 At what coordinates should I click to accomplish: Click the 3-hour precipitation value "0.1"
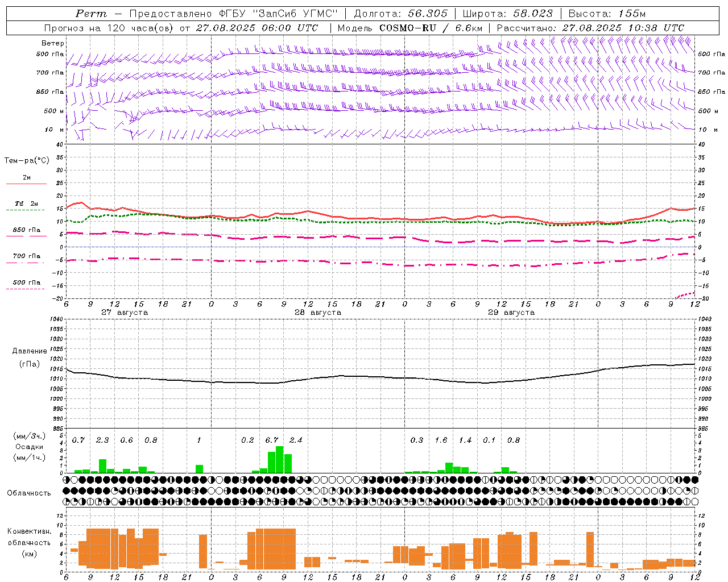[489, 440]
